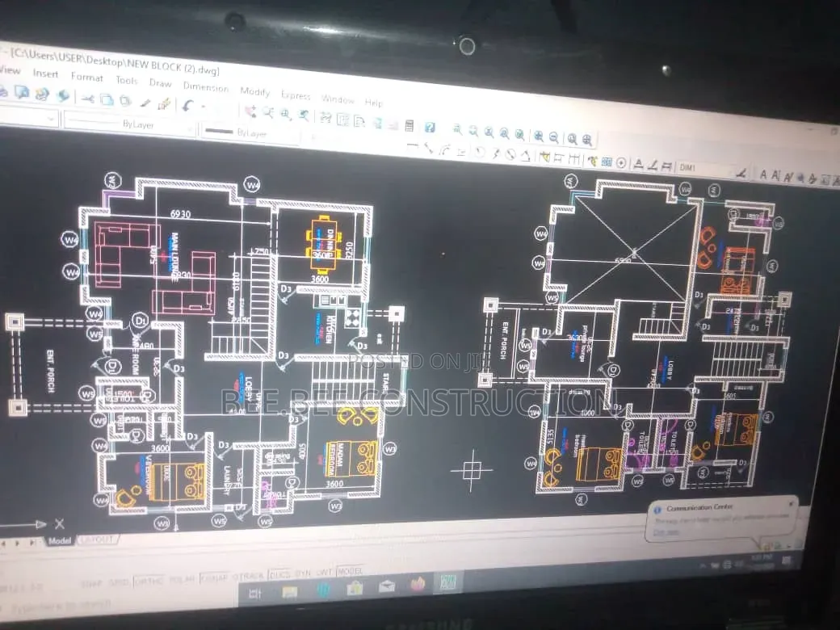Click the 3DDWF globe icon
The image size is (840, 630).
point(63,96)
